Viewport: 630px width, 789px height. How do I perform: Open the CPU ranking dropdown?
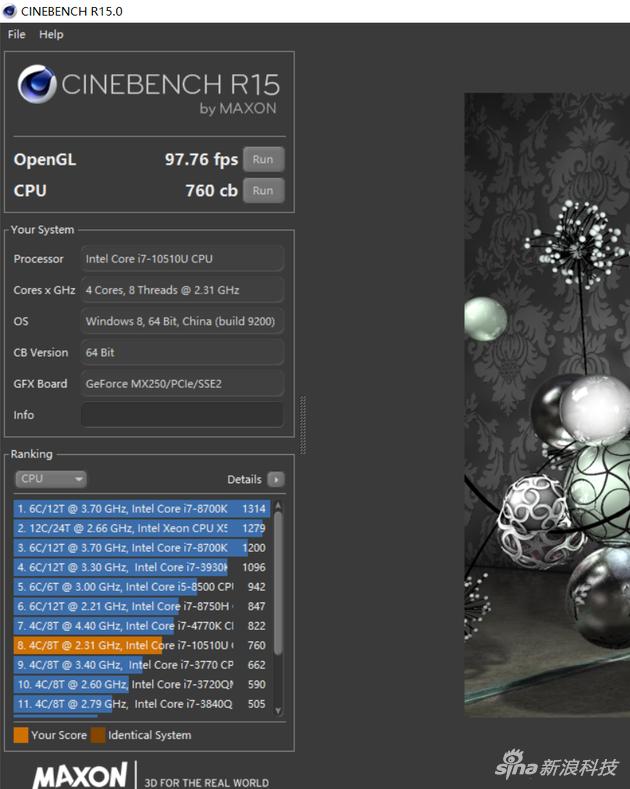click(x=51, y=479)
